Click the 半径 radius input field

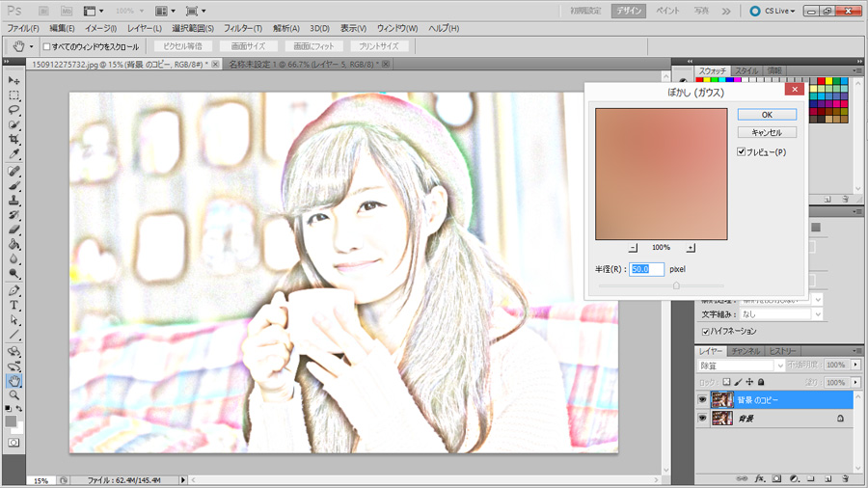(646, 269)
